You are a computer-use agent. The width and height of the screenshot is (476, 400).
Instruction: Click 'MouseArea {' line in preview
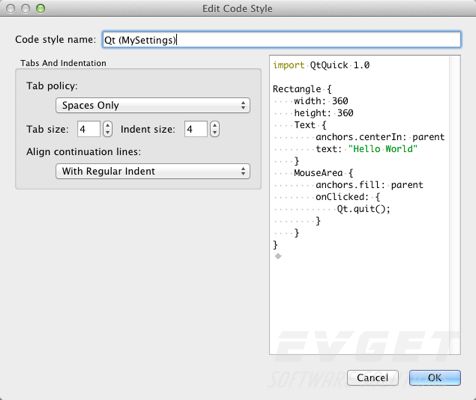coord(323,173)
